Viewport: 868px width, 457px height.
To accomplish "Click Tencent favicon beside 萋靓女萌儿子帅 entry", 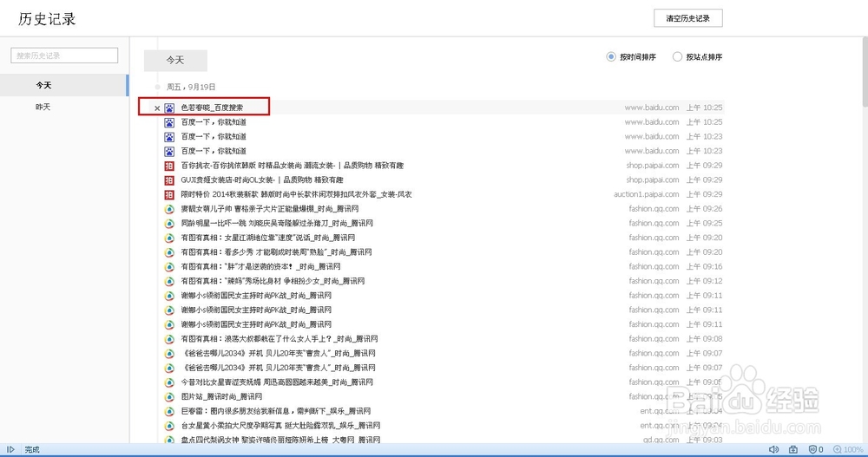I will [x=169, y=209].
